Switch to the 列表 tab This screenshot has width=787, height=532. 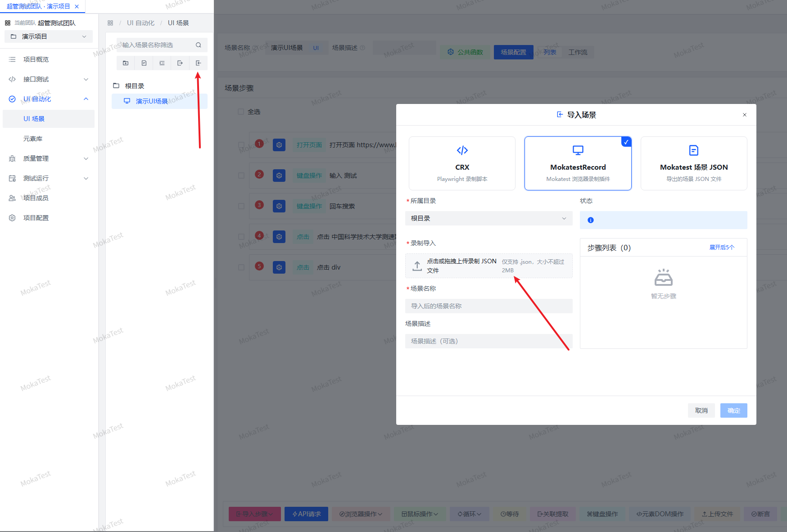point(550,52)
